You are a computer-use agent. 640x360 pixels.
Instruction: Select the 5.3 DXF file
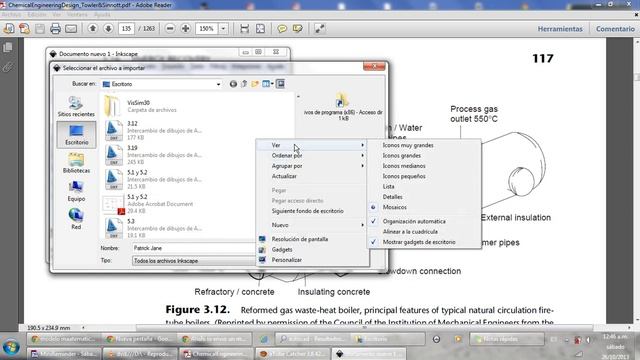point(153,228)
